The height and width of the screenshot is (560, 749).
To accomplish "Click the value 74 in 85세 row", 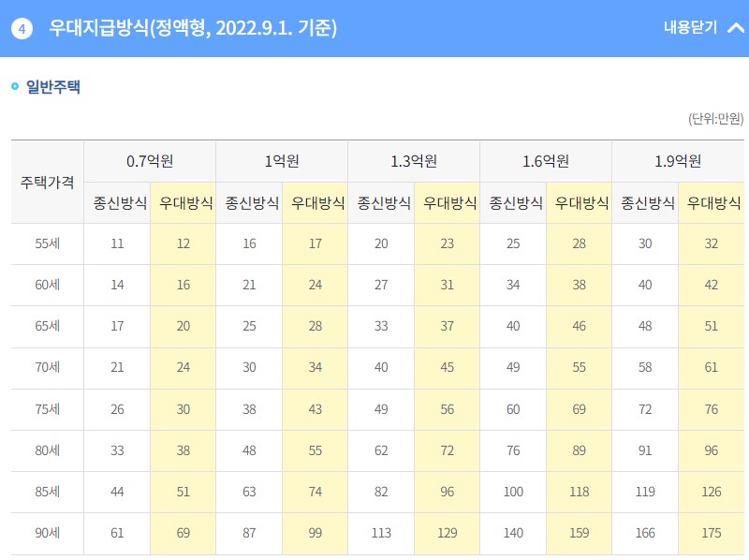I will click(x=316, y=492).
